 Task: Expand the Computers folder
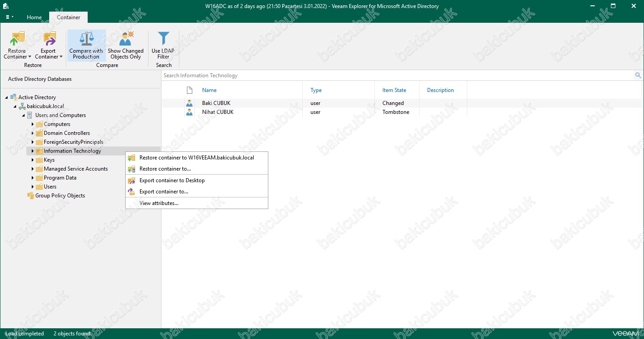point(33,124)
